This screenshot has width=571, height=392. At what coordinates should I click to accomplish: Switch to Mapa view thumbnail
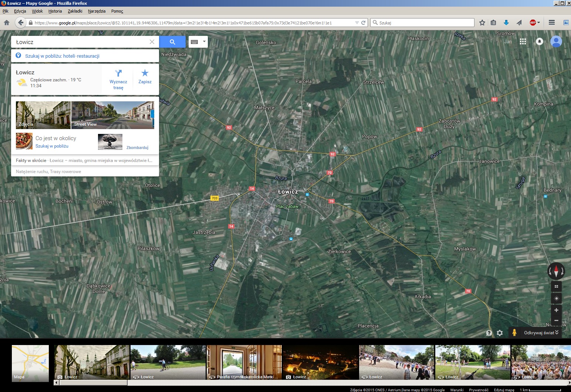point(30,363)
